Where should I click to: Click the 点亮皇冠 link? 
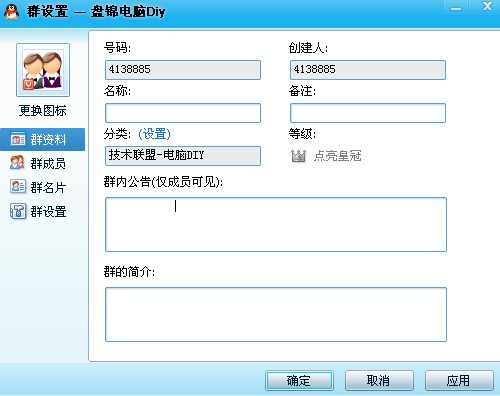point(337,156)
